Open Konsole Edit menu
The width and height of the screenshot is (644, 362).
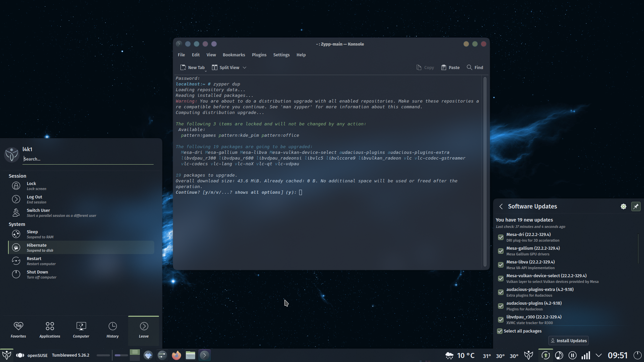[196, 55]
